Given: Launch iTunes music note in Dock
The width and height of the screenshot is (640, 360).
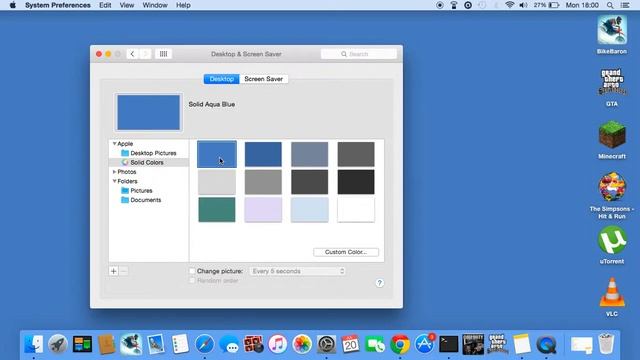Looking at the screenshot, I should (x=278, y=344).
